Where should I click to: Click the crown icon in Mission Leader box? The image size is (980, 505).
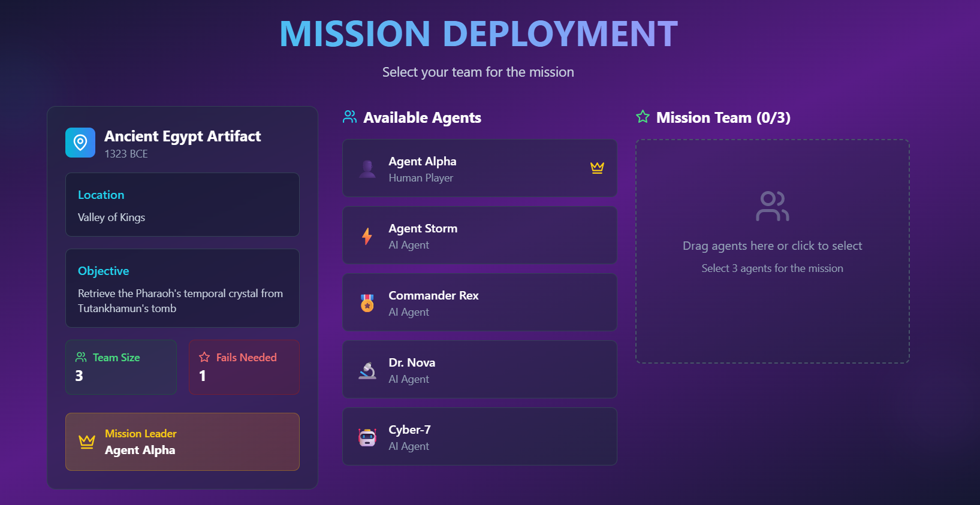[x=87, y=442]
